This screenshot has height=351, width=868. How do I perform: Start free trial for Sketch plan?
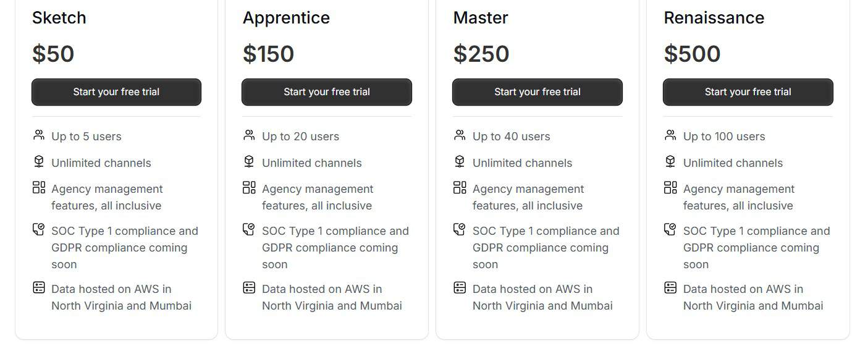point(116,92)
